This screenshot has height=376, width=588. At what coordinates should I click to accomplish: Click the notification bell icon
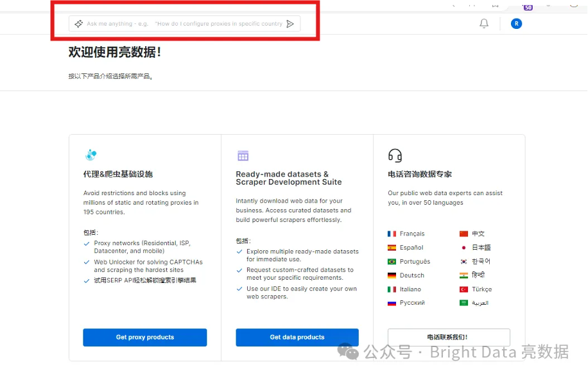(484, 24)
